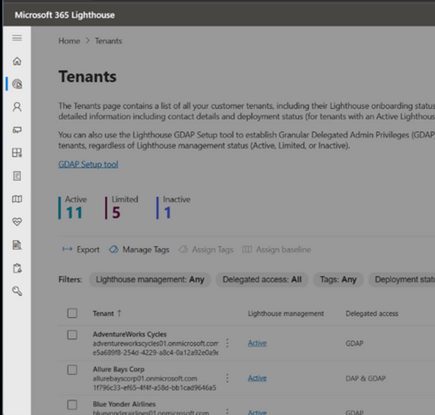This screenshot has width=435, height=415.
Task: Click the adventureworkscycles01.onmicrosoft.com domain
Action: pyautogui.click(x=156, y=343)
